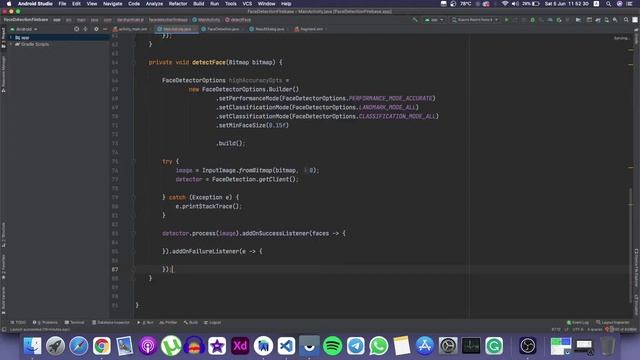640x360 pixels.
Task: Open the Event Log button
Action: [578, 322]
